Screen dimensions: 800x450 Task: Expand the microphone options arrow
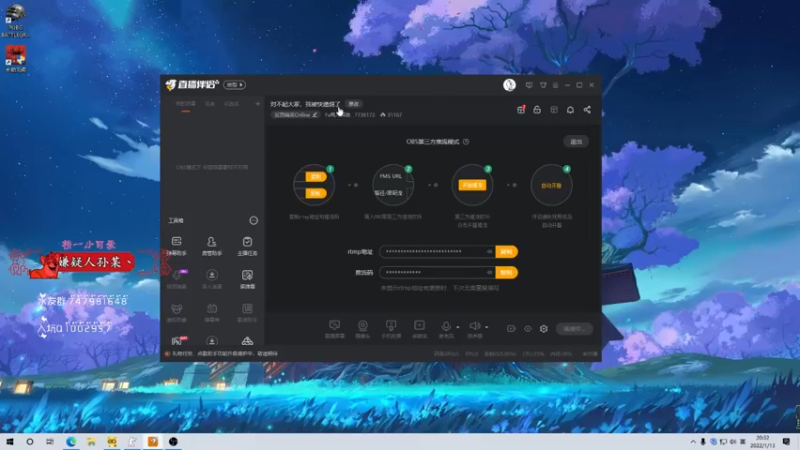click(458, 327)
